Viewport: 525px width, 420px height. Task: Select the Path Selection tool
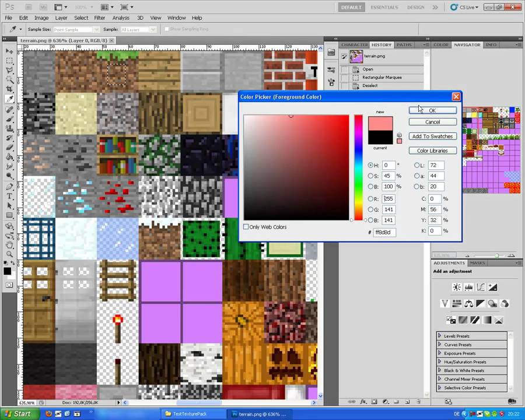coord(9,206)
